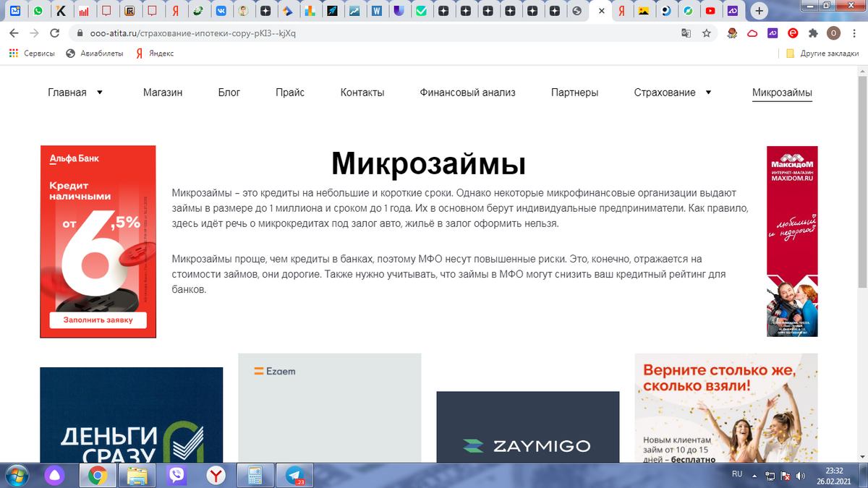Reload the page with the refresh icon
The image size is (868, 488).
(54, 33)
